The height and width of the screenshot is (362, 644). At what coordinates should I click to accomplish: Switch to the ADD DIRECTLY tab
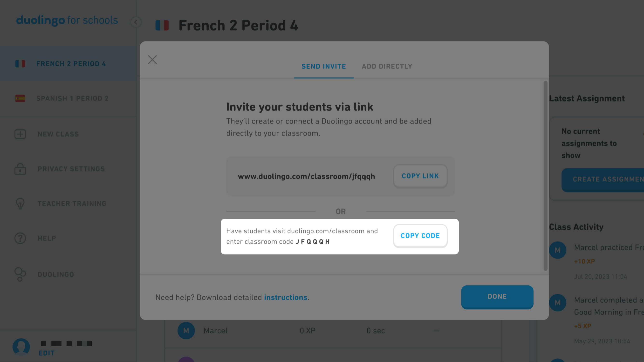click(x=387, y=66)
